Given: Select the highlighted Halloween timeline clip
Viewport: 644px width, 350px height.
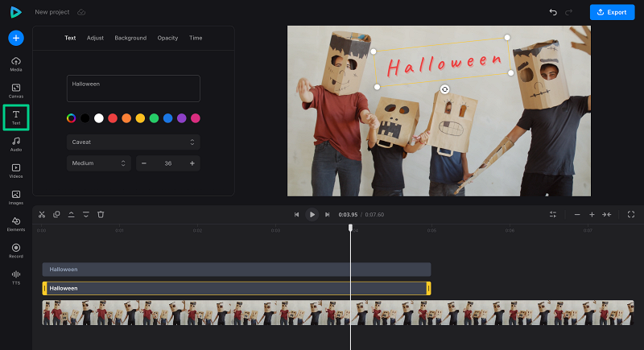Looking at the screenshot, I should coord(237,289).
